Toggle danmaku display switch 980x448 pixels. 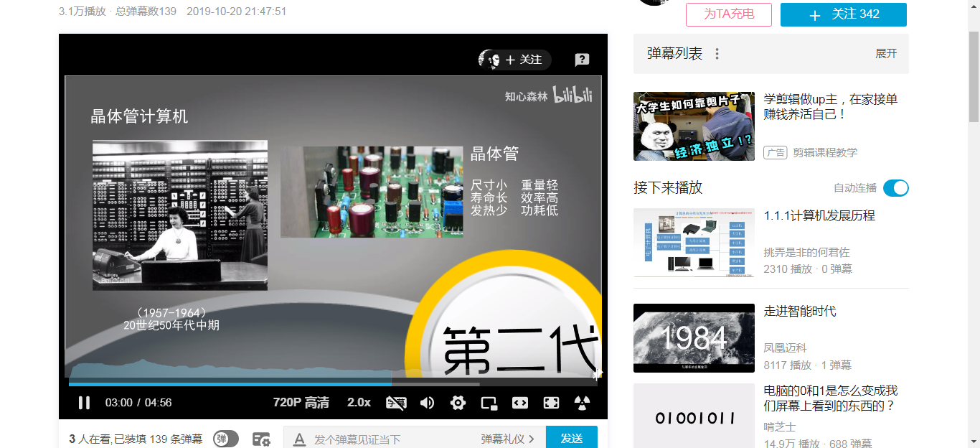226,439
